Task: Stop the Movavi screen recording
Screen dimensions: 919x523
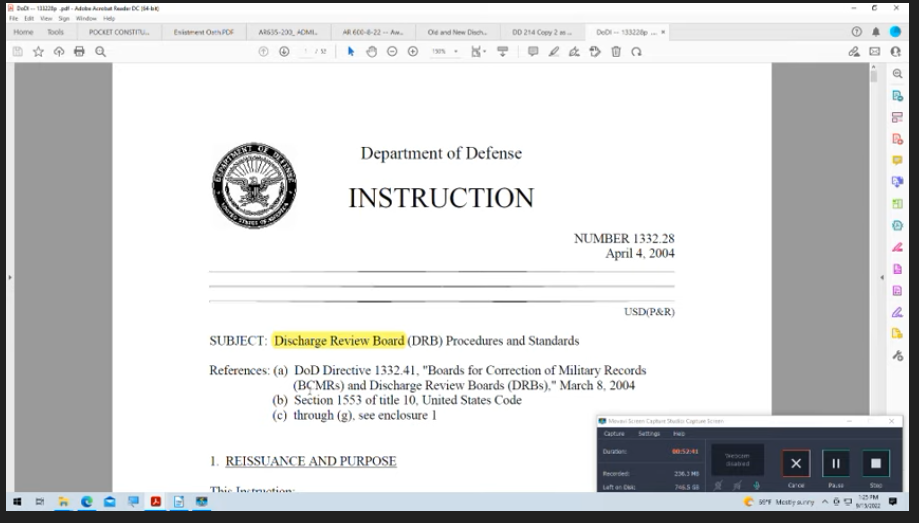Action: pyautogui.click(x=876, y=464)
